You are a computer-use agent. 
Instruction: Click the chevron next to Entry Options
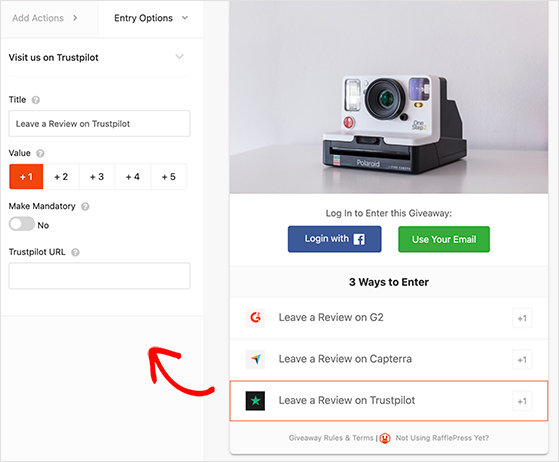tap(185, 18)
